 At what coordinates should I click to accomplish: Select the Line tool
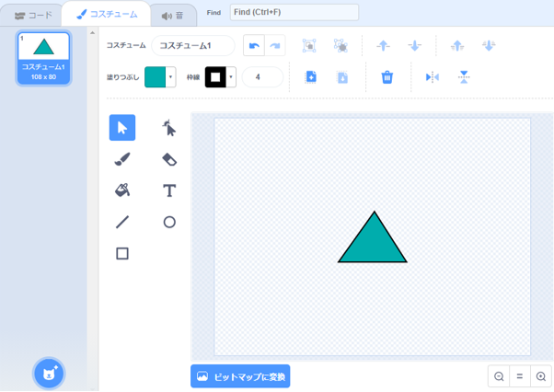pyautogui.click(x=122, y=222)
